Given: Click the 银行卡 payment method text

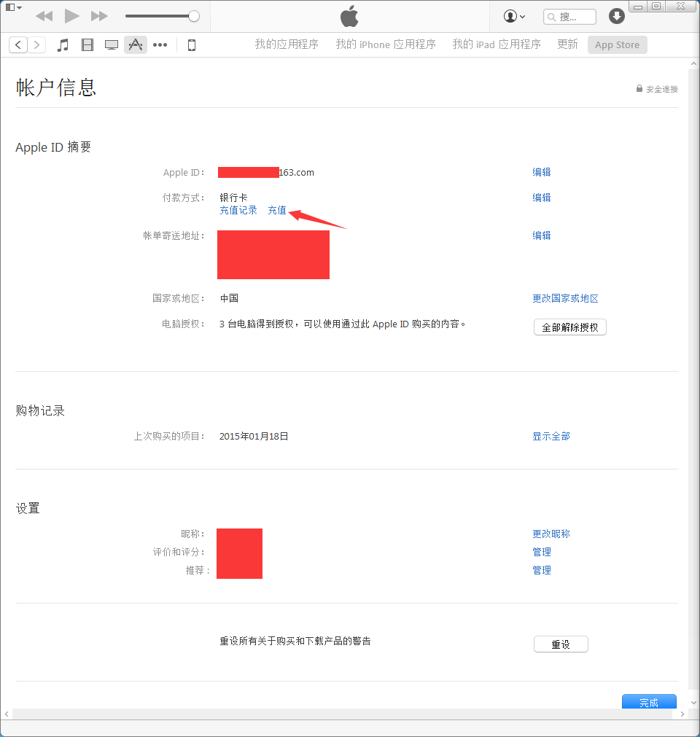Looking at the screenshot, I should [x=233, y=198].
